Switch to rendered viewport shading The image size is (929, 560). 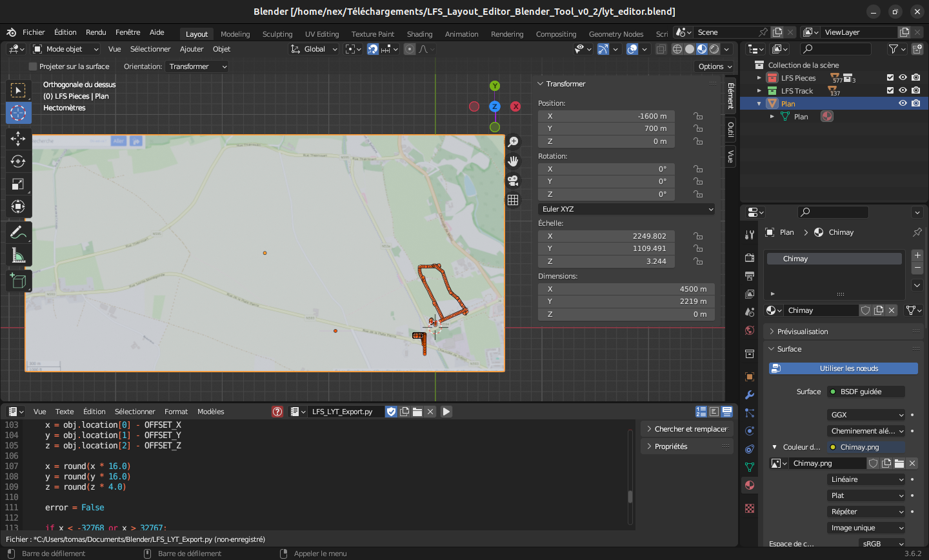[x=714, y=49]
